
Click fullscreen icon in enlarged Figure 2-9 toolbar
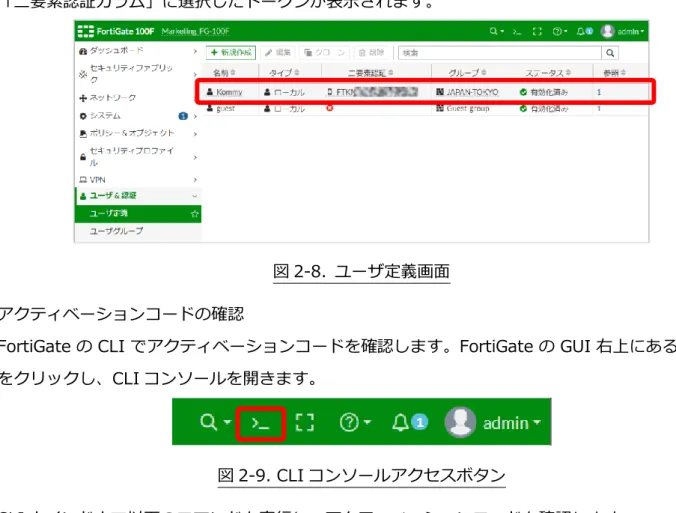pos(305,422)
